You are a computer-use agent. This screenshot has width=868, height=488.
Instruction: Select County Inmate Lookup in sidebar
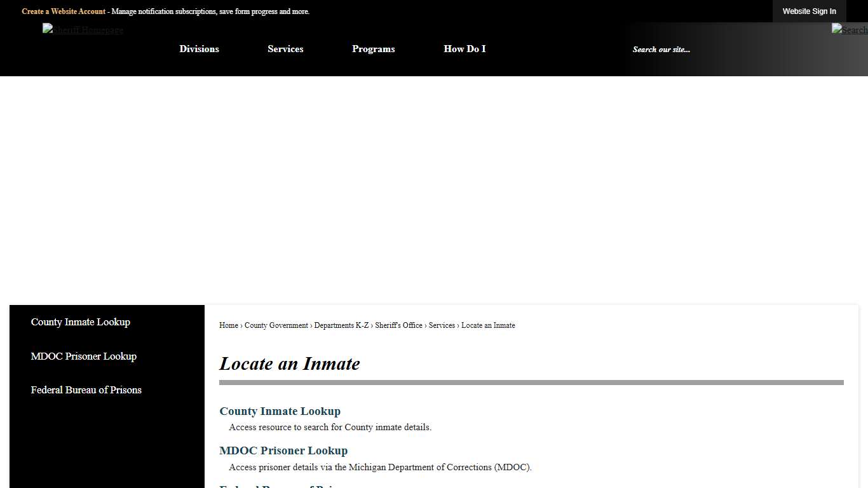[x=80, y=322]
